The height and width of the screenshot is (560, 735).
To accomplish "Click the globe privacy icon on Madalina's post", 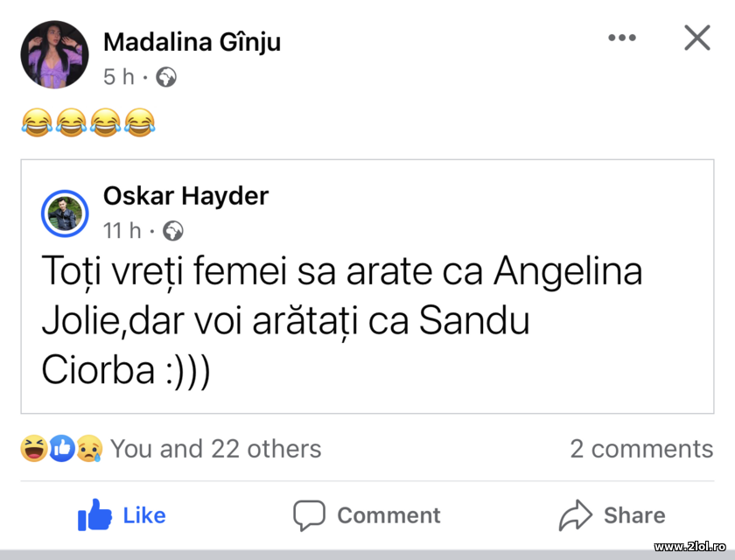I will pyautogui.click(x=166, y=77).
